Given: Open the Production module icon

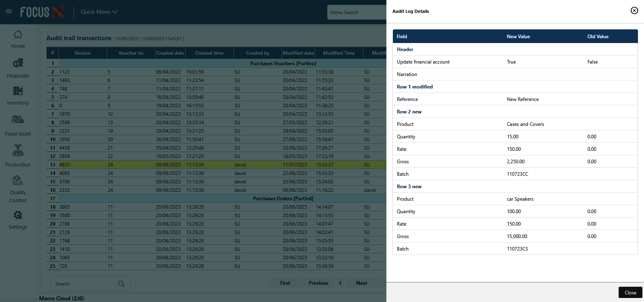Looking at the screenshot, I should pyautogui.click(x=18, y=151).
